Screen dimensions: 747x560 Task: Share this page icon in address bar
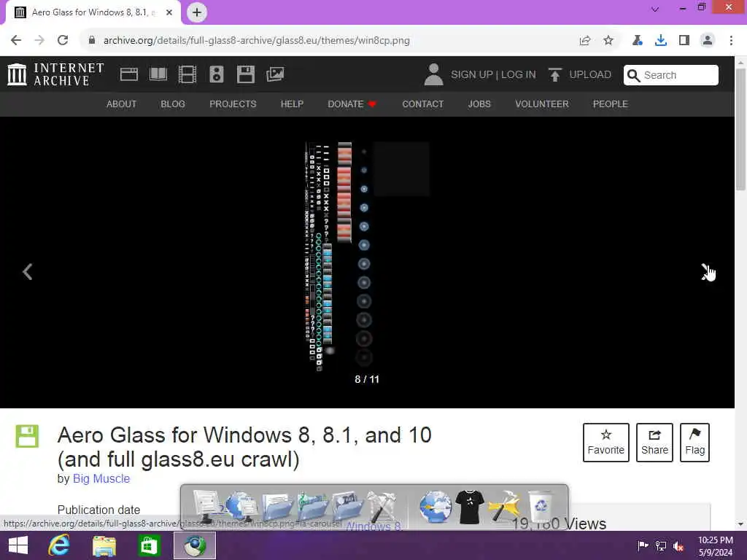585,41
